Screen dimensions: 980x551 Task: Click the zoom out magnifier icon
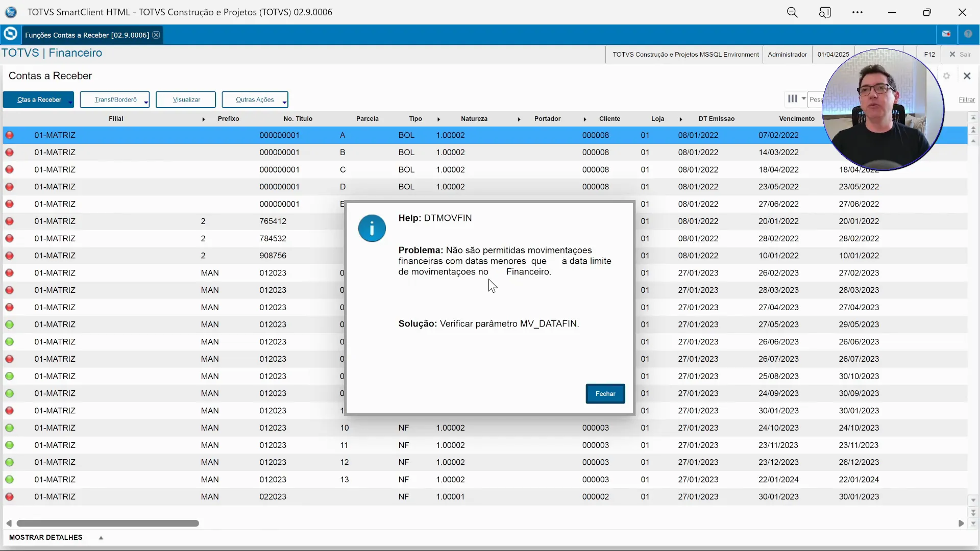pyautogui.click(x=792, y=12)
